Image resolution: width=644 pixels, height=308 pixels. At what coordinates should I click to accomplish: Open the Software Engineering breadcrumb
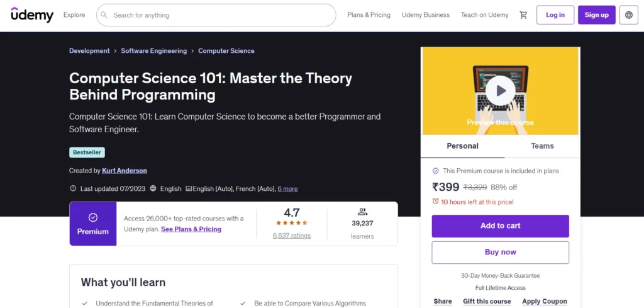pos(154,51)
